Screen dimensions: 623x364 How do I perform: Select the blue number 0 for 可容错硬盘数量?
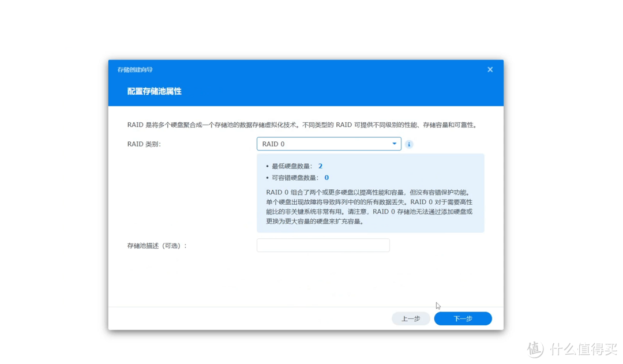(x=327, y=178)
